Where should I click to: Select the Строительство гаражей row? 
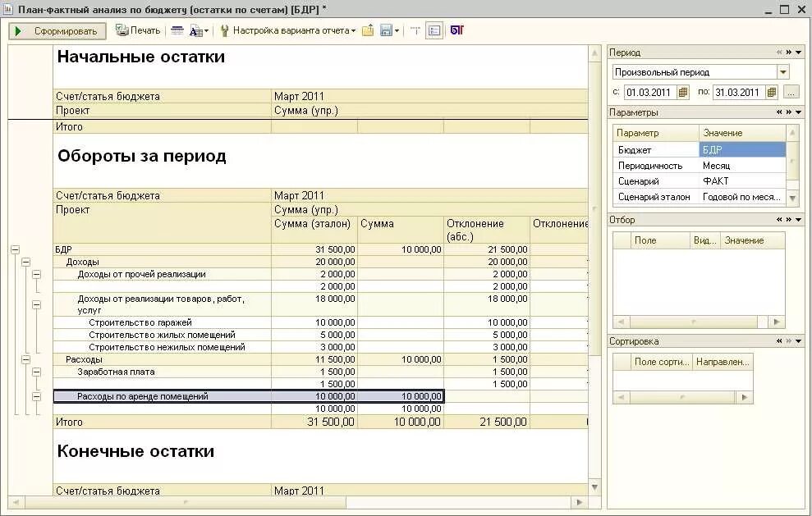pyautogui.click(x=320, y=322)
